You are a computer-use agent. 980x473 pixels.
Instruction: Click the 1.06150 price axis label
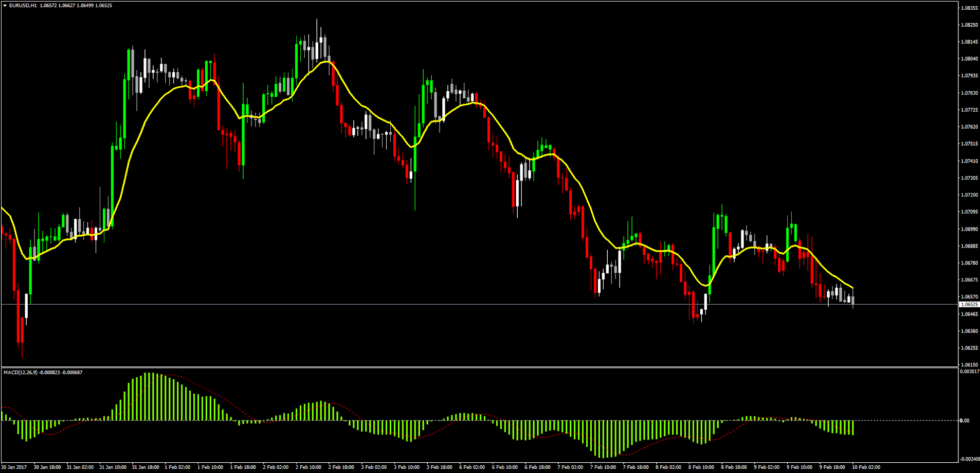(x=969, y=365)
